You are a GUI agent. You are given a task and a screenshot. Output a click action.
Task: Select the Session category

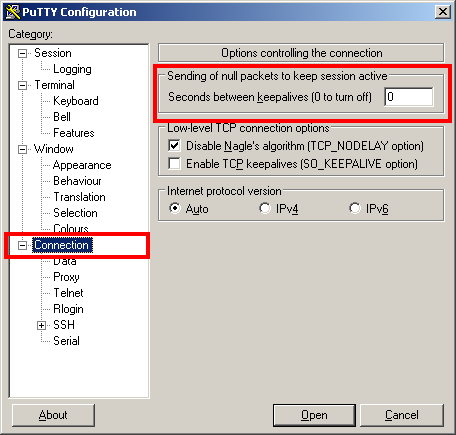pyautogui.click(x=53, y=53)
